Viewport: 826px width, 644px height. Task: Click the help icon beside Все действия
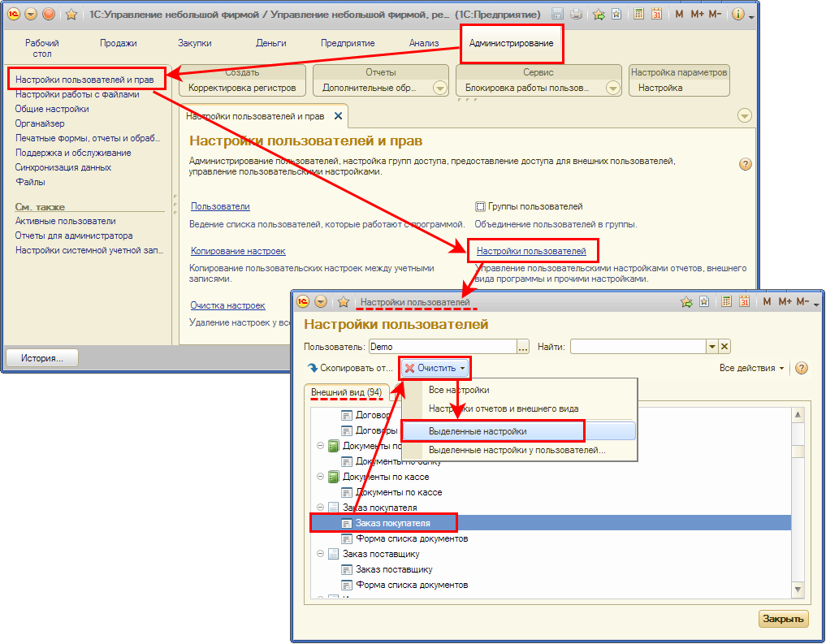tap(802, 368)
